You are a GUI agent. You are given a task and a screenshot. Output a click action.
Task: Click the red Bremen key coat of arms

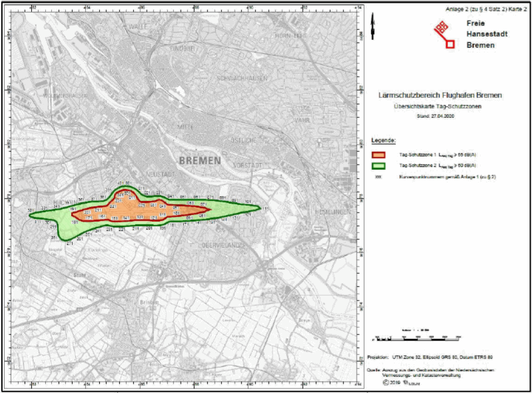444,35
